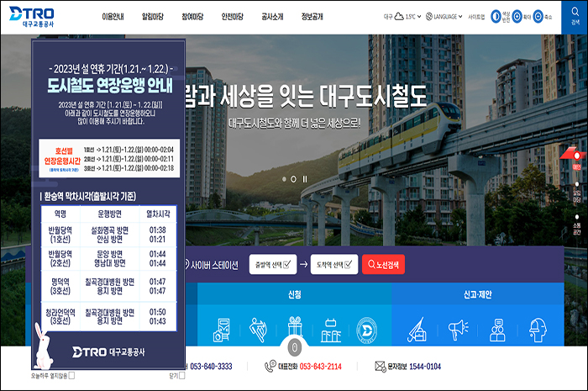This screenshot has width=588, height=391.
Task: Check 오늘하루 열지않음 checkbox on popup
Action: click(x=71, y=375)
